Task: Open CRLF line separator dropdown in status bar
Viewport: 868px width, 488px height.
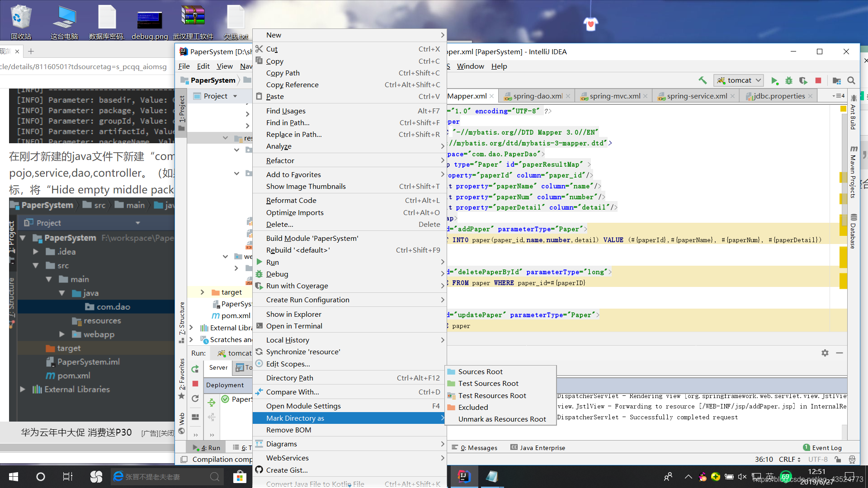Action: pos(789,460)
